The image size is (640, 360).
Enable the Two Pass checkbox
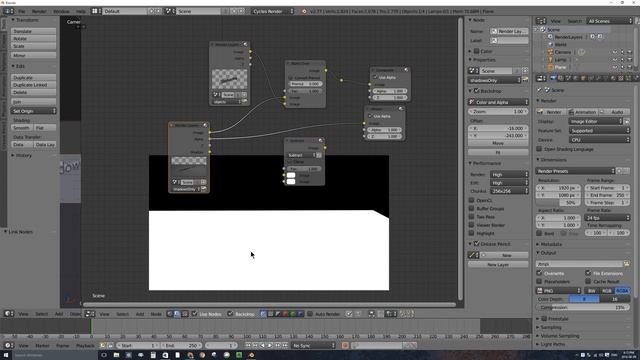coord(471,217)
